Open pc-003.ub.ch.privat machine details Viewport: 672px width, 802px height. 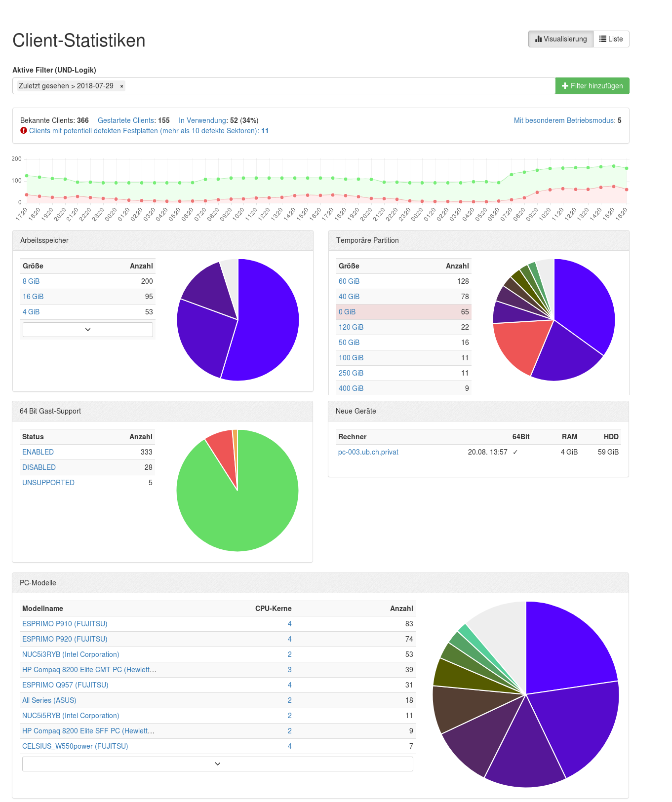tap(368, 452)
